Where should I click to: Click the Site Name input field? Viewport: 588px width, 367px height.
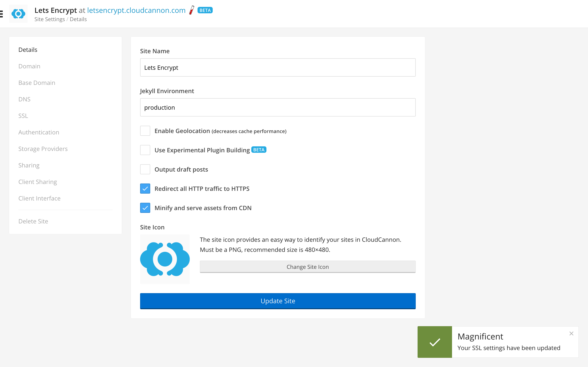[278, 67]
